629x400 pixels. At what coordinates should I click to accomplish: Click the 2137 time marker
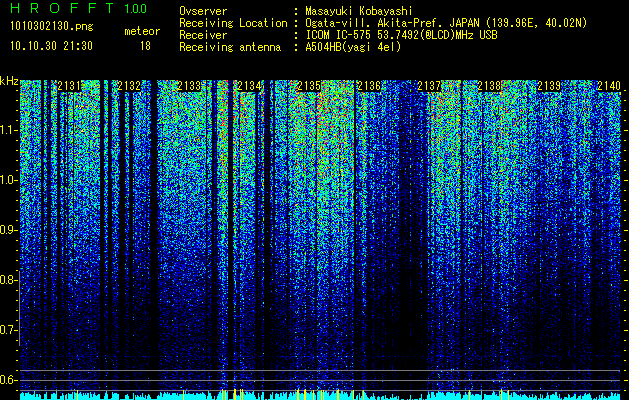pyautogui.click(x=429, y=86)
